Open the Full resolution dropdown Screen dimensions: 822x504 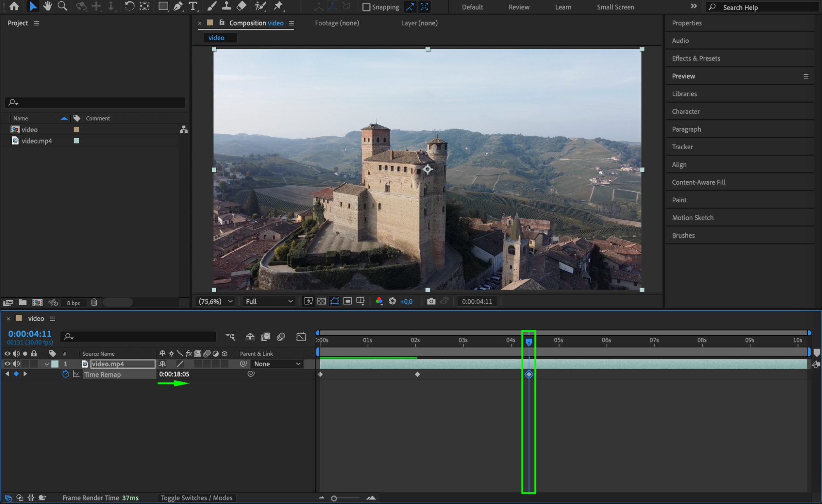[x=269, y=301]
